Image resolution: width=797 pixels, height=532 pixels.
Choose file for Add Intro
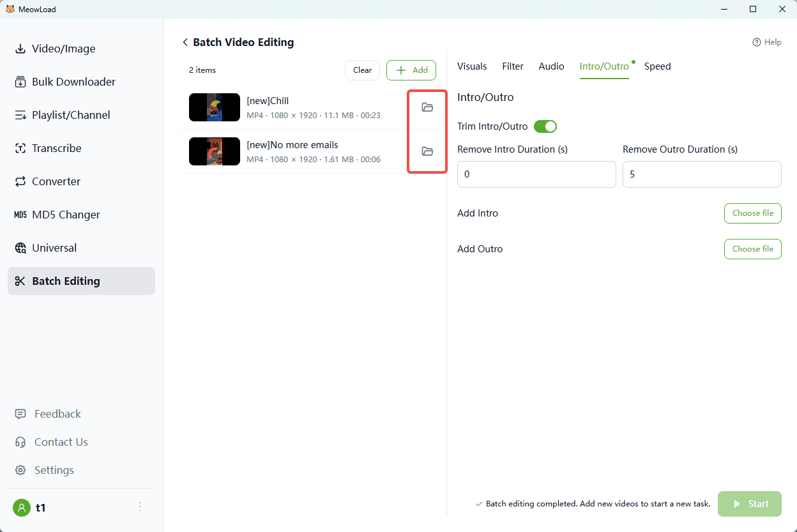752,213
